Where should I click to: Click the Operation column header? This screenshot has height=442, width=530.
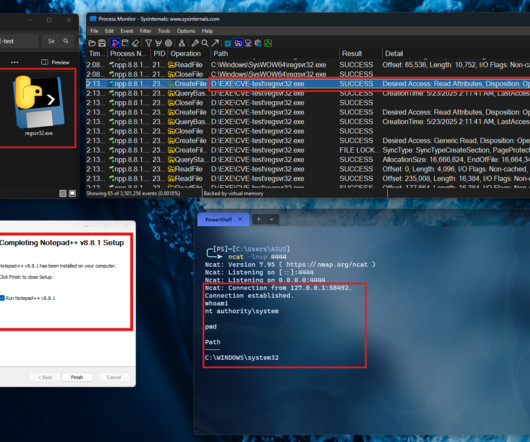(x=189, y=53)
